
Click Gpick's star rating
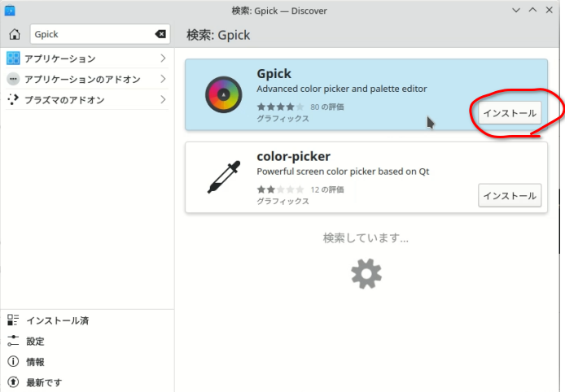click(280, 107)
